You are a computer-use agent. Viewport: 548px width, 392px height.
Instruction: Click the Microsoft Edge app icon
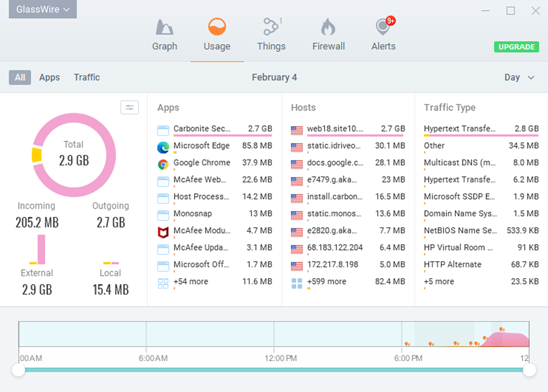163,148
